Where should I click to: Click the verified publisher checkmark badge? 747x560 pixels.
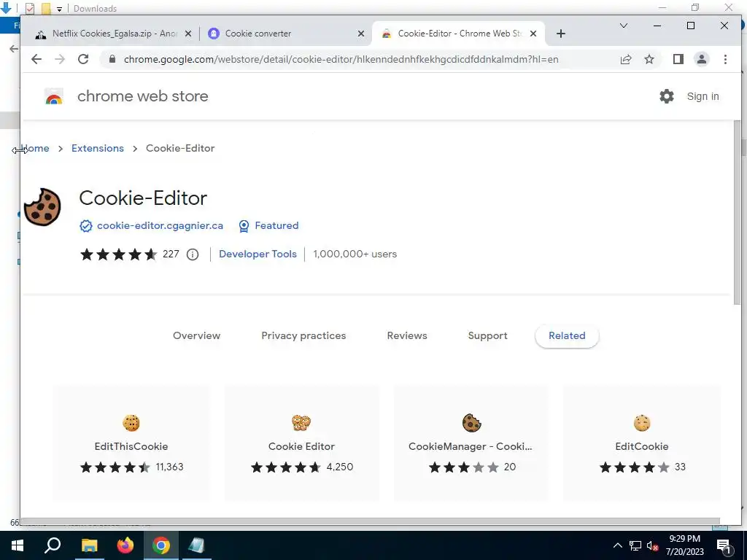tap(86, 226)
